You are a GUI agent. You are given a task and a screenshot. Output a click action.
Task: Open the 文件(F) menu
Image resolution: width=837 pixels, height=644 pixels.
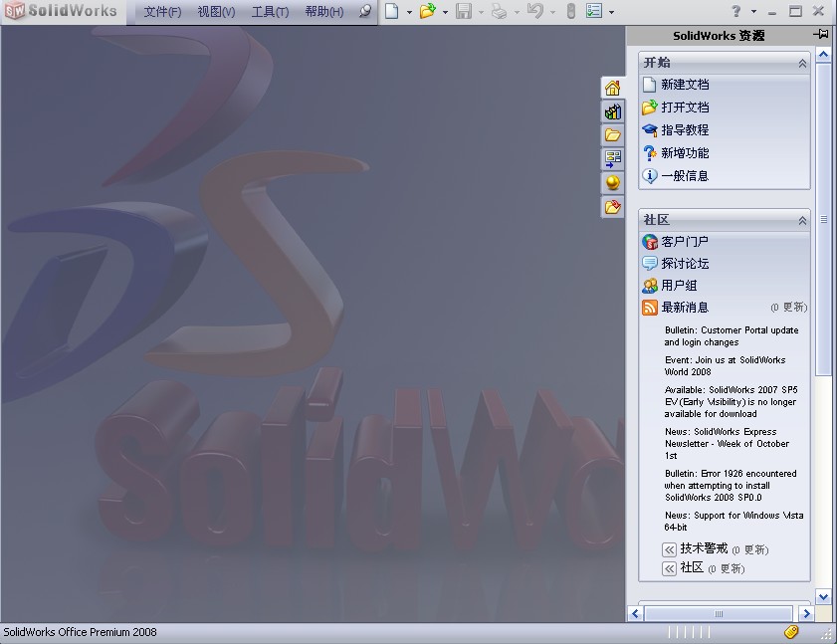point(162,11)
